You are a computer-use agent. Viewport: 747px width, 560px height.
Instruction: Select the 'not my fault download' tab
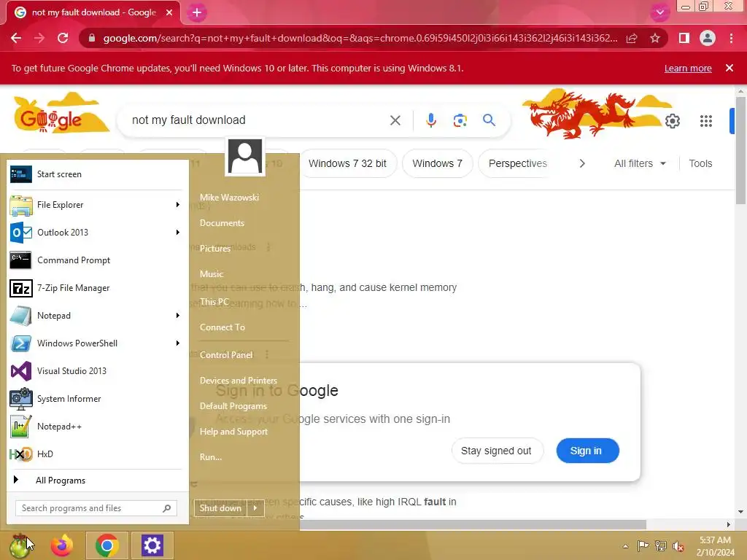(x=93, y=13)
